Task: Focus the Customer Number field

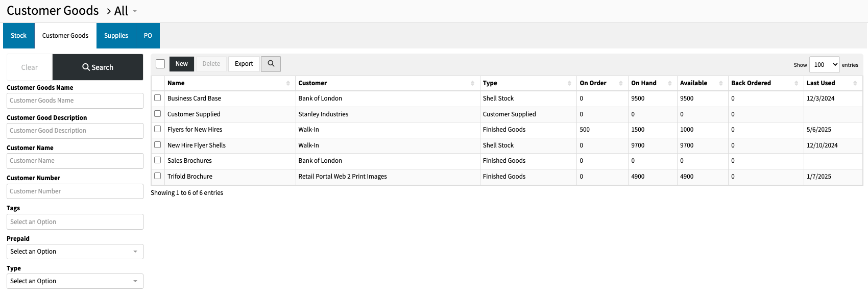Action: tap(75, 191)
